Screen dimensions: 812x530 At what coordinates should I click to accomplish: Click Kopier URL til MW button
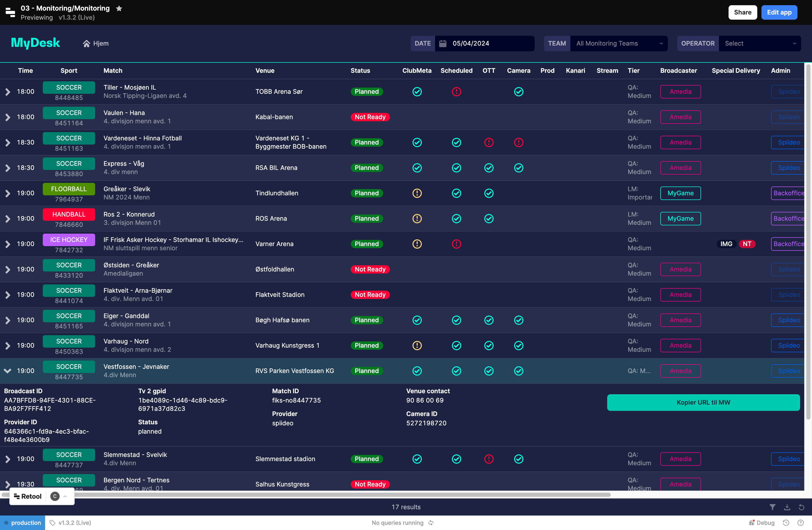tap(703, 403)
